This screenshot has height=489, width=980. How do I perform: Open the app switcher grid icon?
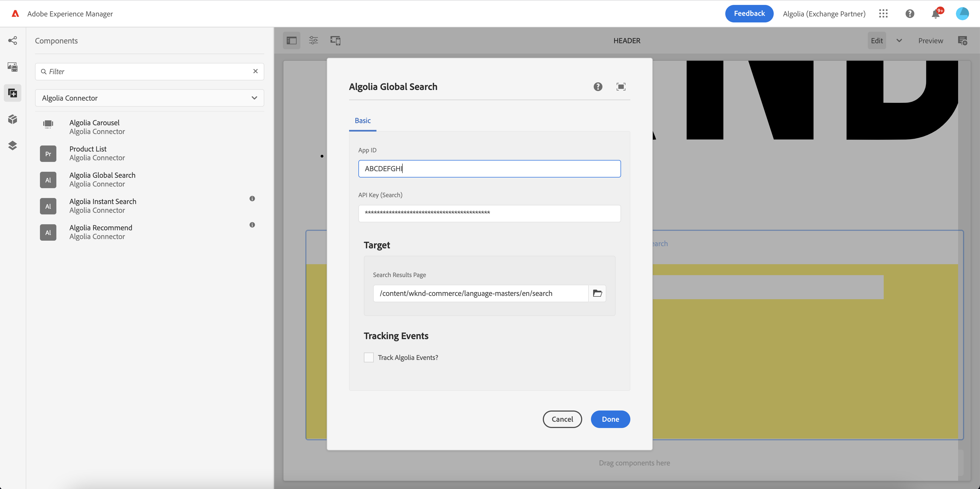883,14
